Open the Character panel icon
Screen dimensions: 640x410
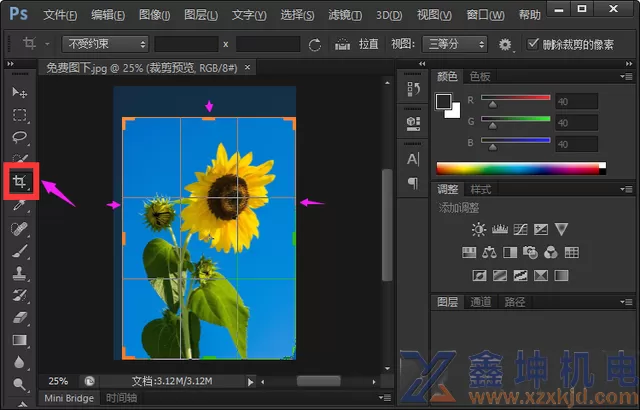coord(413,159)
